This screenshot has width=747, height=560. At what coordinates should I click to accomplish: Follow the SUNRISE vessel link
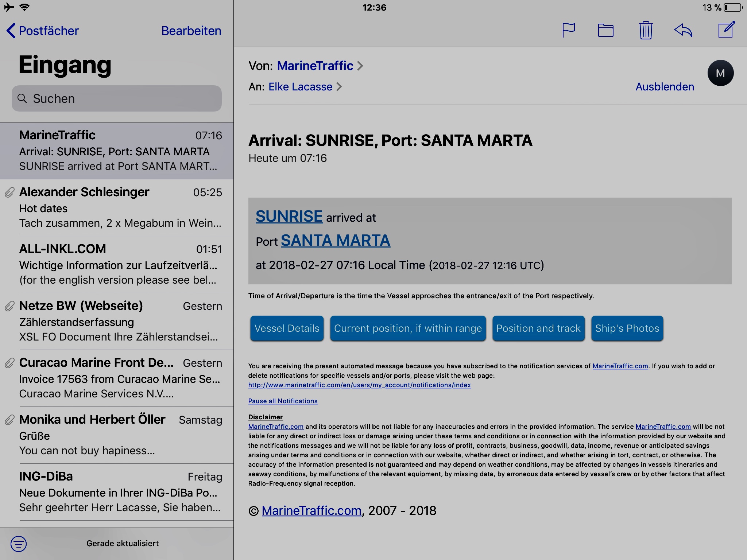[289, 216]
